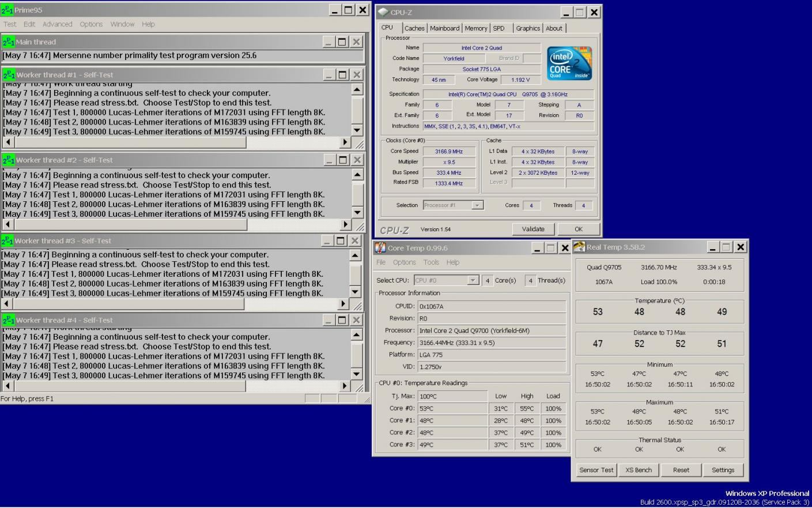Open the Prime95 Options menu
Viewport: 812px width, 508px height.
[x=91, y=24]
